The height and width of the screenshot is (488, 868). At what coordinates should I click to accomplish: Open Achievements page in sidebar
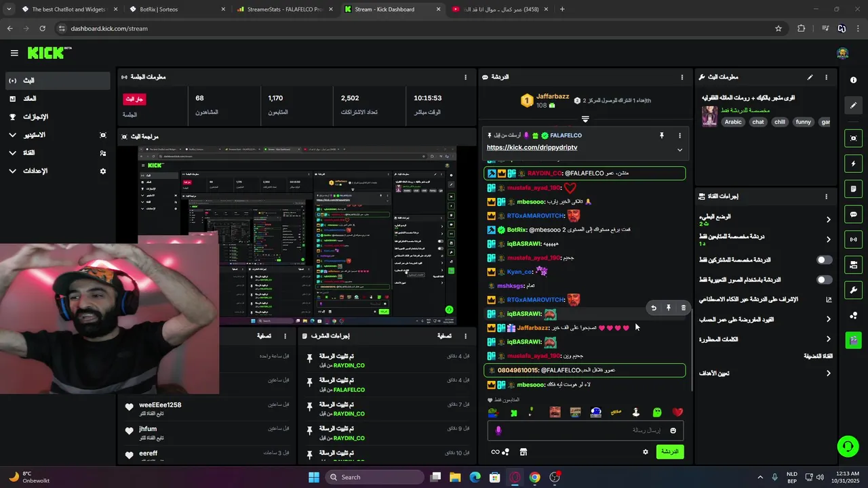pos(57,117)
